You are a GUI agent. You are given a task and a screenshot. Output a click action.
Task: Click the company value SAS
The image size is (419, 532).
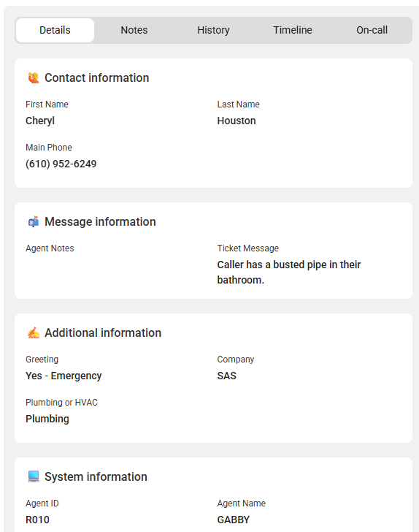pyautogui.click(x=227, y=376)
